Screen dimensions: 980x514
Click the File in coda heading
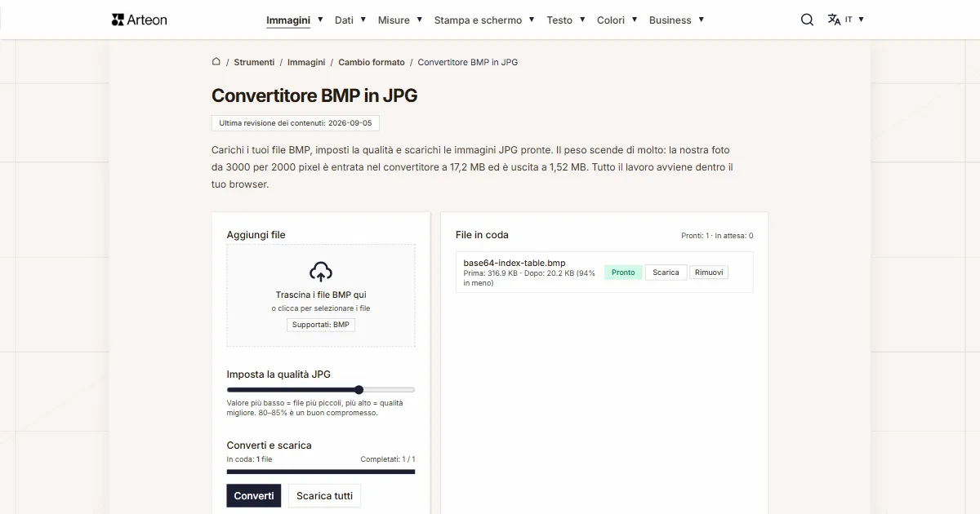click(x=482, y=235)
